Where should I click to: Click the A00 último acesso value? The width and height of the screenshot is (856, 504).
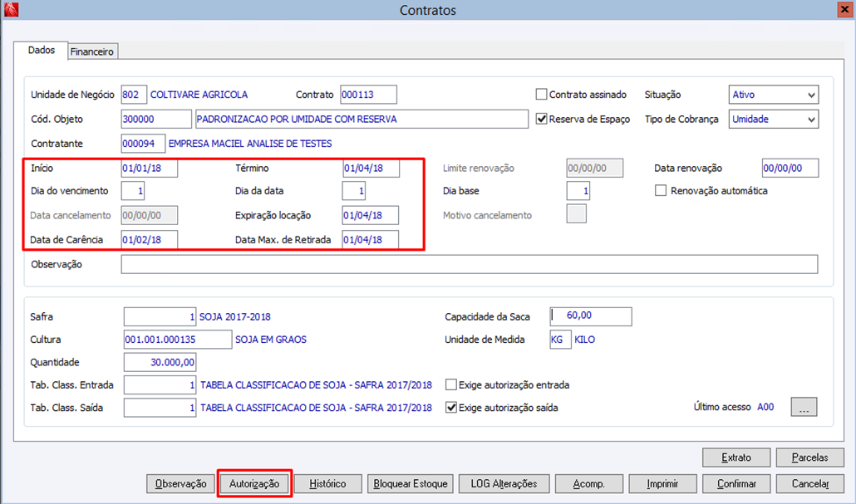tap(765, 407)
